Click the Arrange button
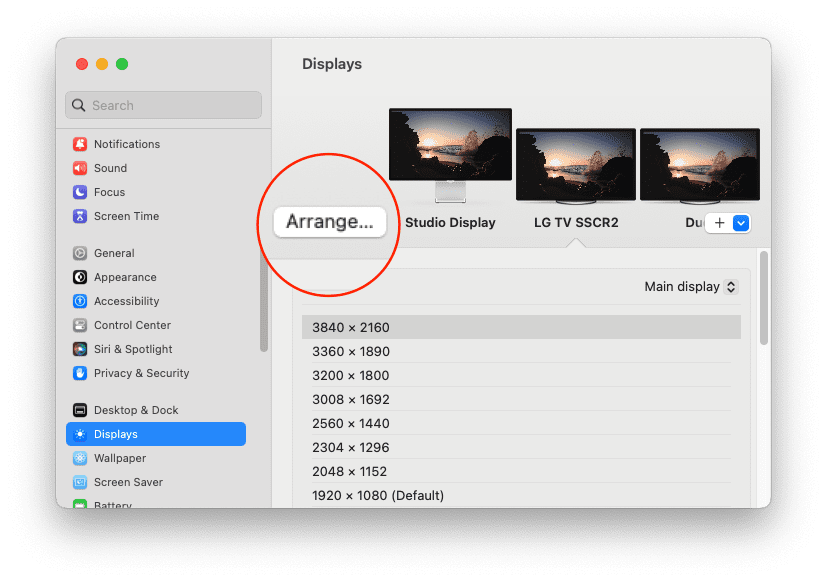The width and height of the screenshot is (827, 582). click(x=328, y=222)
